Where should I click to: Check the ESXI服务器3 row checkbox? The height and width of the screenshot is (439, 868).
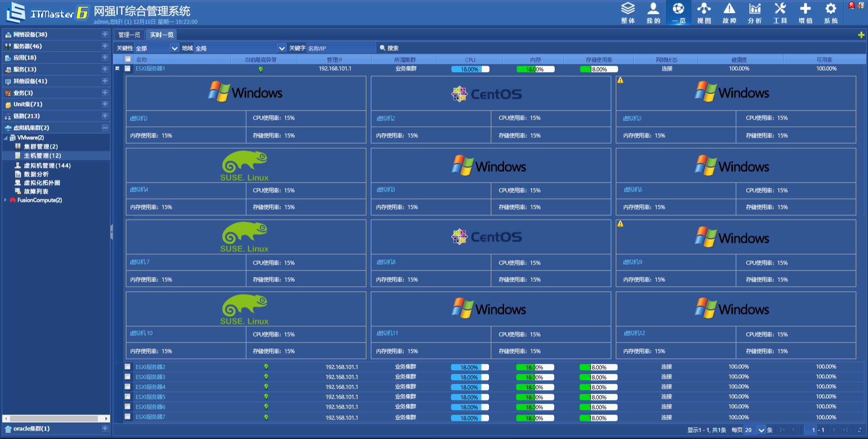coord(128,377)
